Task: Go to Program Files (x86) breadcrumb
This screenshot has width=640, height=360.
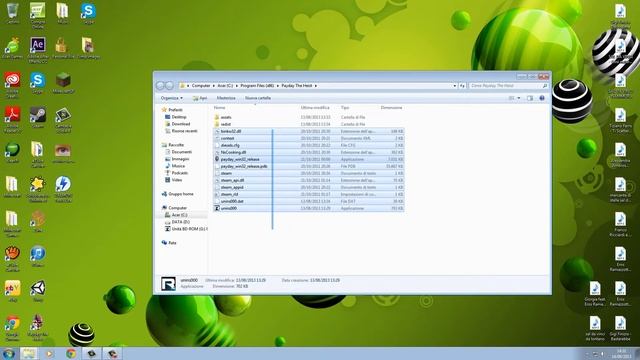Action: 257,86
